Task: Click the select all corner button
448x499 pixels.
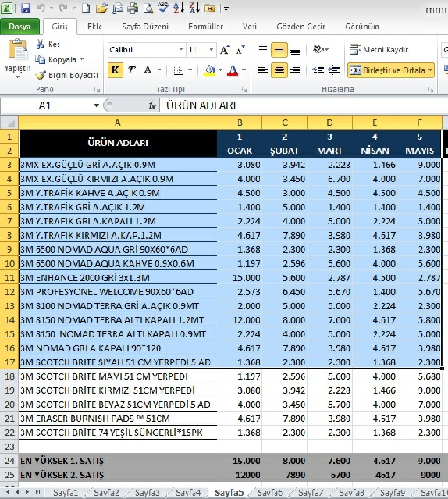Action: coord(9,123)
